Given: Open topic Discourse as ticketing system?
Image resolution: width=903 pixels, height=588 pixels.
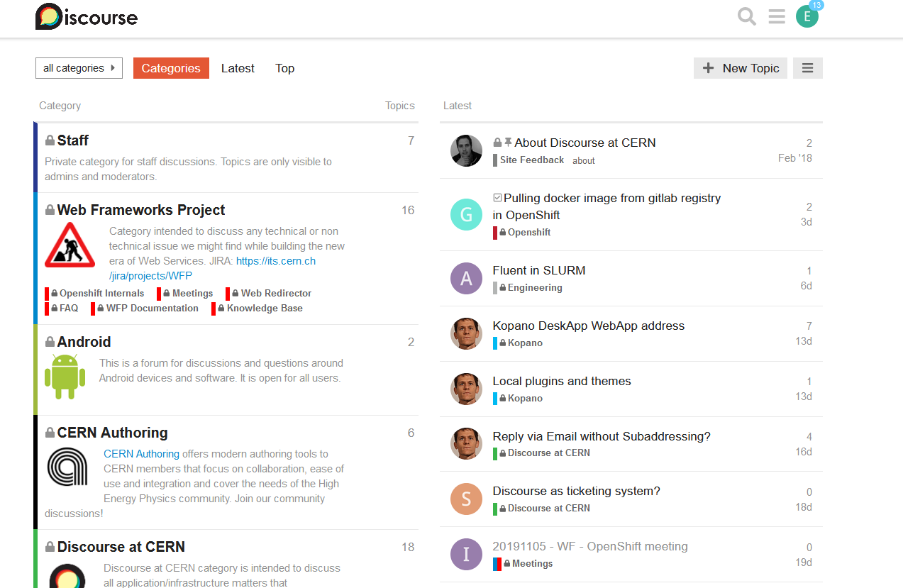Looking at the screenshot, I should (577, 491).
